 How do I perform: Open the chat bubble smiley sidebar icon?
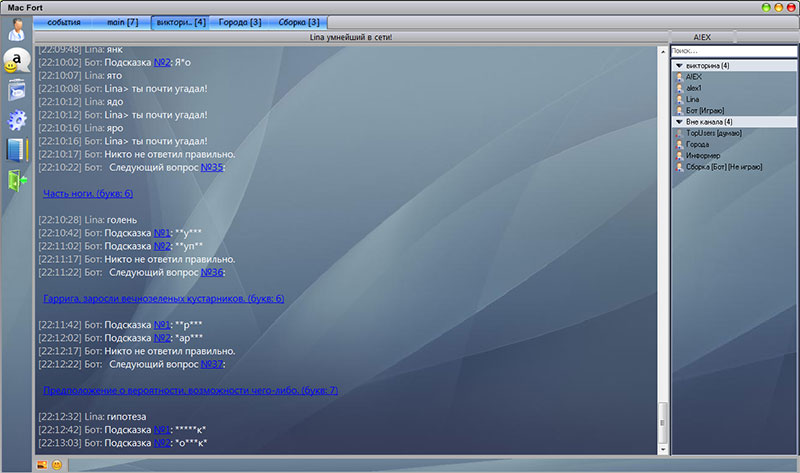(15, 61)
